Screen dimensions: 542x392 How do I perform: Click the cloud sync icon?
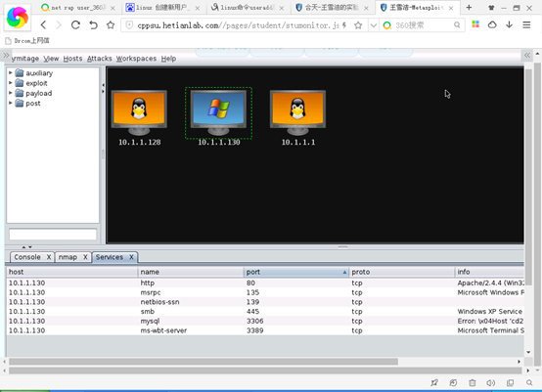tap(492, 24)
